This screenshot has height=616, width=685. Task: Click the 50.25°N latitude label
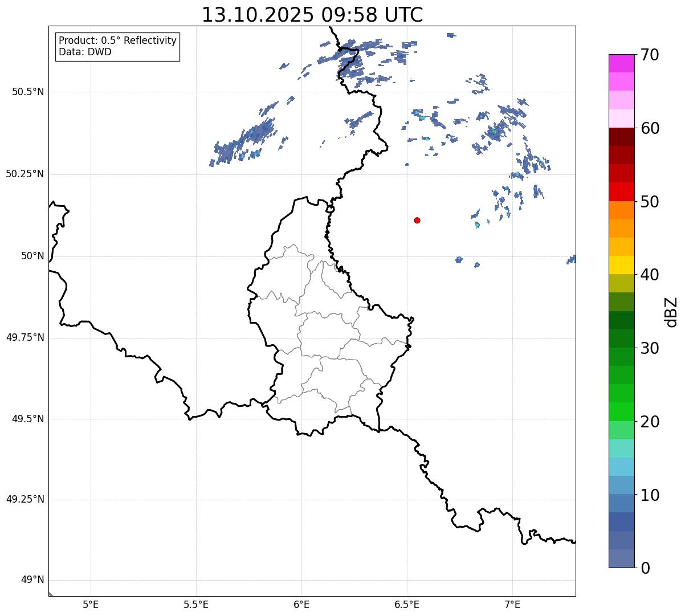click(25, 174)
